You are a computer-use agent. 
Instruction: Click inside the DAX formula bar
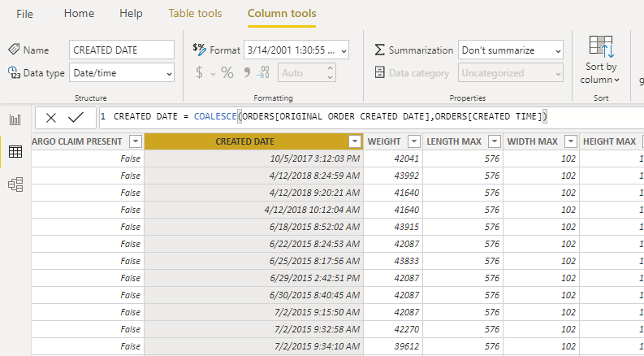(x=371, y=117)
